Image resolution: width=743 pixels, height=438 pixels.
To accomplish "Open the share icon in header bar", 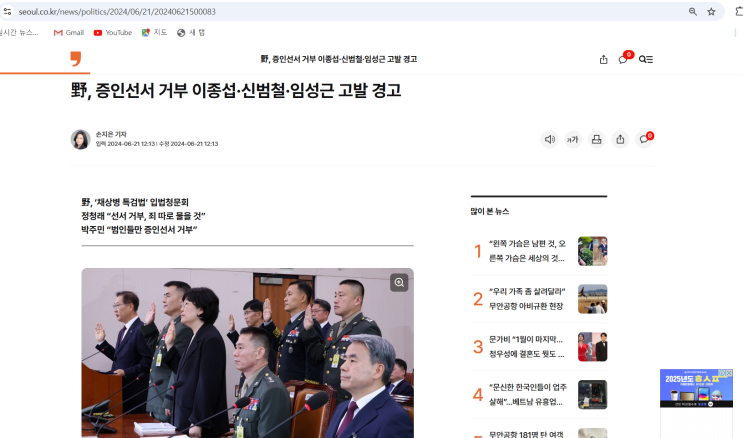I will pyautogui.click(x=603, y=59).
